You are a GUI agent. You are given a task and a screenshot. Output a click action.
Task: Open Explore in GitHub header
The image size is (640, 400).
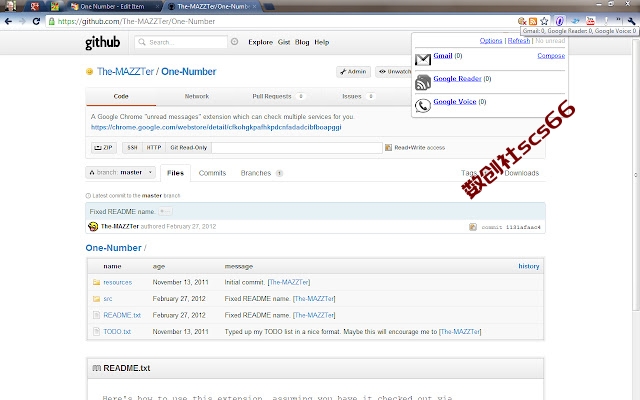click(260, 42)
